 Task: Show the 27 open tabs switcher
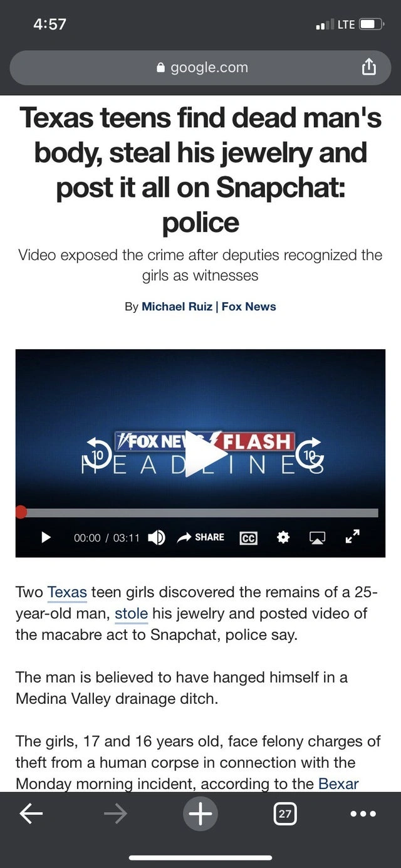click(x=284, y=813)
